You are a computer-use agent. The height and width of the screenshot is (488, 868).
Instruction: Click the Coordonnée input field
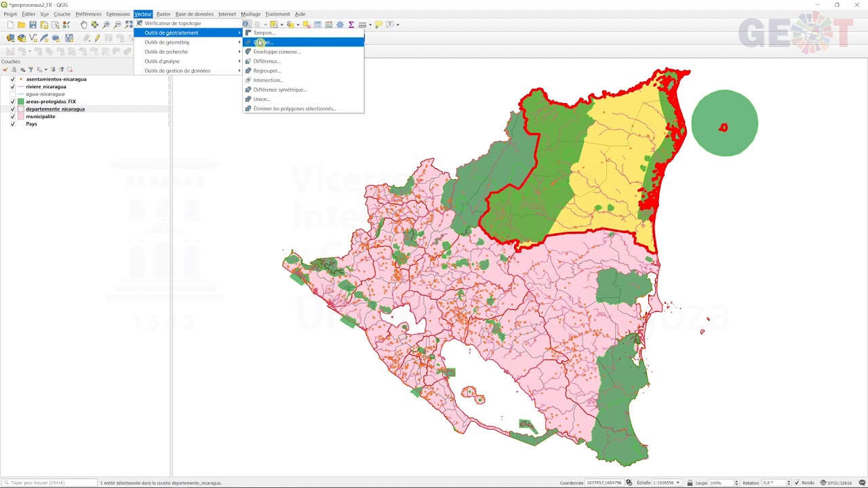coord(605,483)
